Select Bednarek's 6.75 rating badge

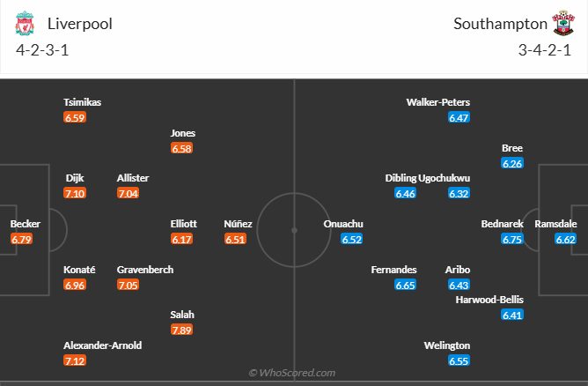pyautogui.click(x=512, y=239)
